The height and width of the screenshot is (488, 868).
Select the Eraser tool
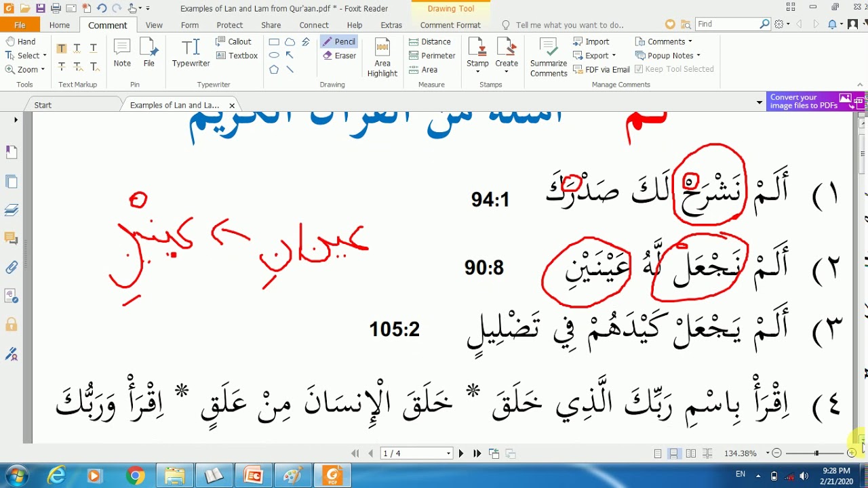pos(338,56)
